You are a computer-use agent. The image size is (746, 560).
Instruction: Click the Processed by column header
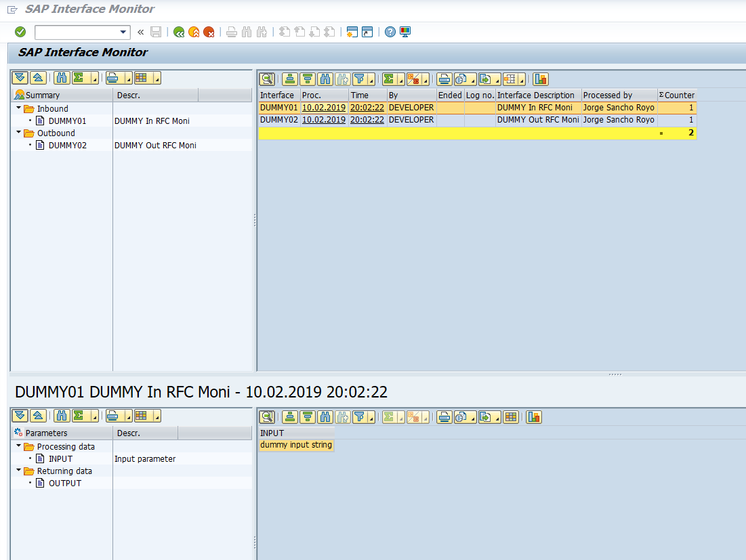619,95
